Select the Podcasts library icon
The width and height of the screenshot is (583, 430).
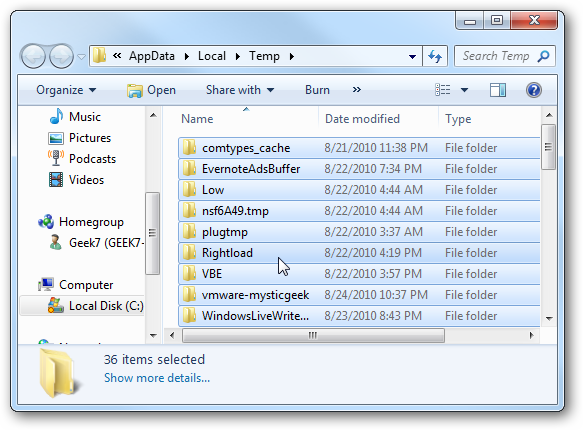click(x=55, y=158)
